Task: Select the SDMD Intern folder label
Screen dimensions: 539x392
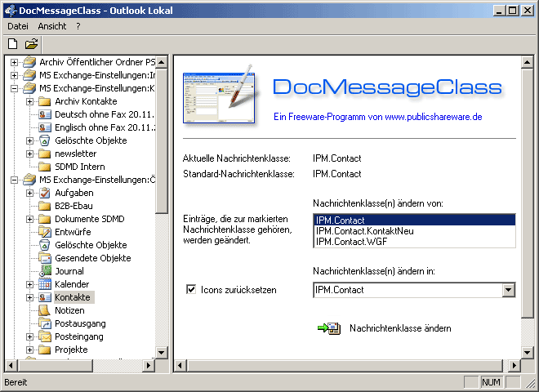Action: 80,167
